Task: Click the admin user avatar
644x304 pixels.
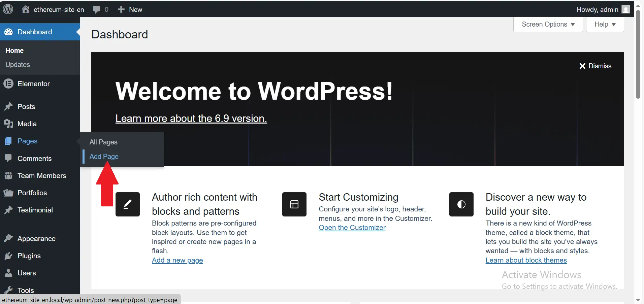Action: point(625,9)
